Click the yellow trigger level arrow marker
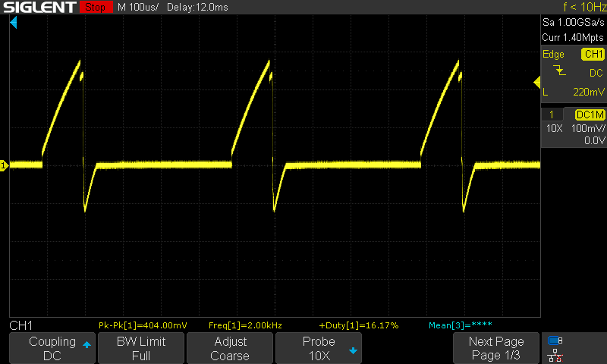607x364 pixels. (x=537, y=82)
